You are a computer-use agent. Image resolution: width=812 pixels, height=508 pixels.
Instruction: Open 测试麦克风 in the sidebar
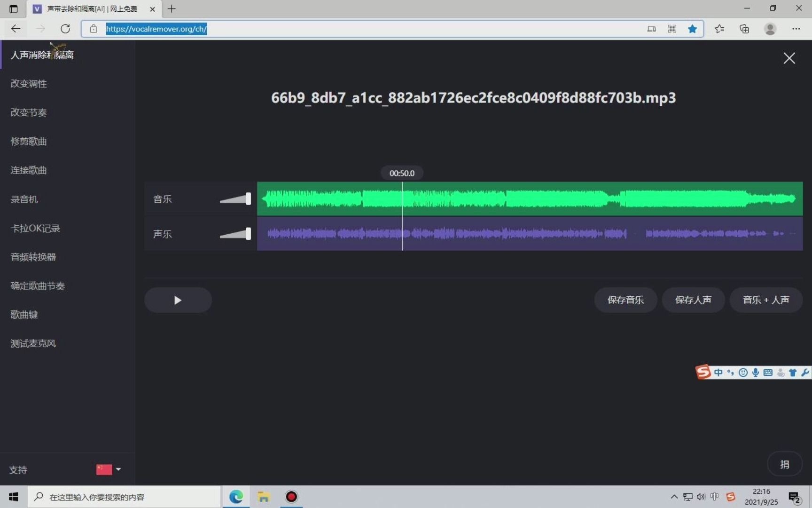(x=33, y=343)
